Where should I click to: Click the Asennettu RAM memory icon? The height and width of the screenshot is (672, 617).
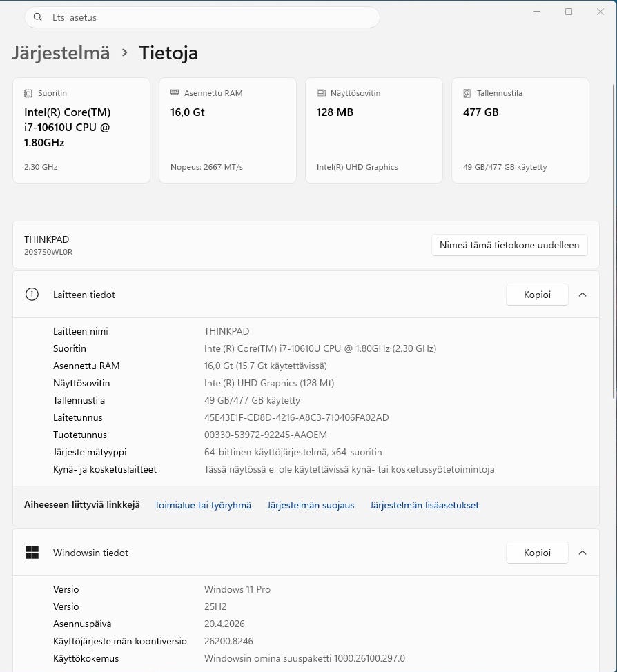click(x=175, y=93)
